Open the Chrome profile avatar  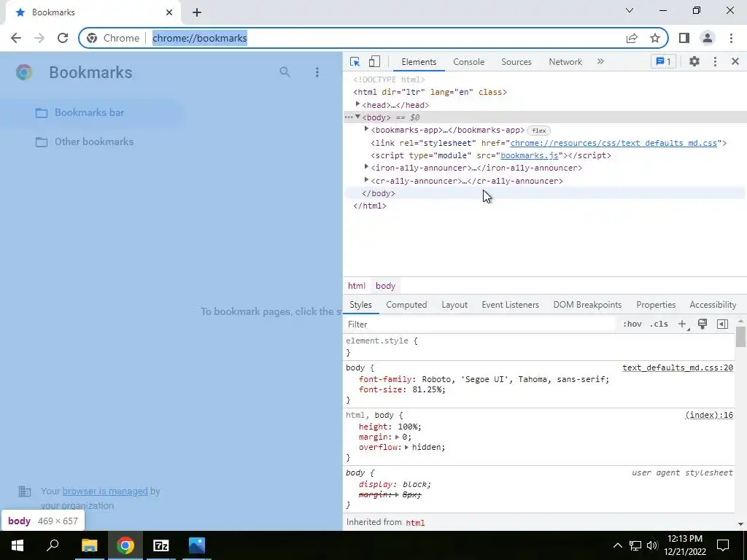[708, 38]
